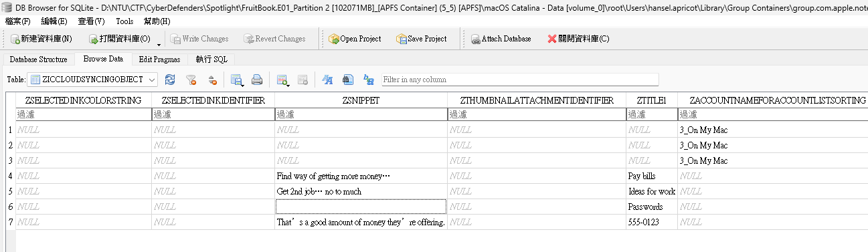Click Attach Database button
868x252 pixels.
coord(501,39)
